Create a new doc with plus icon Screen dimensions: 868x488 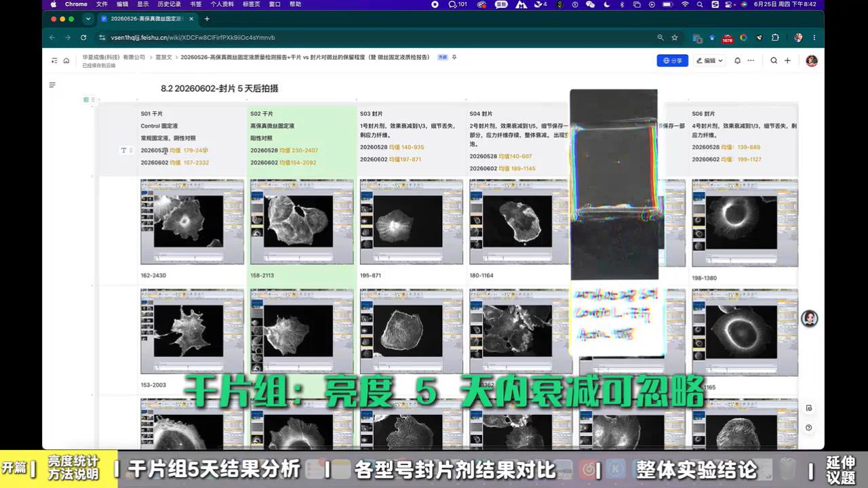[787, 60]
